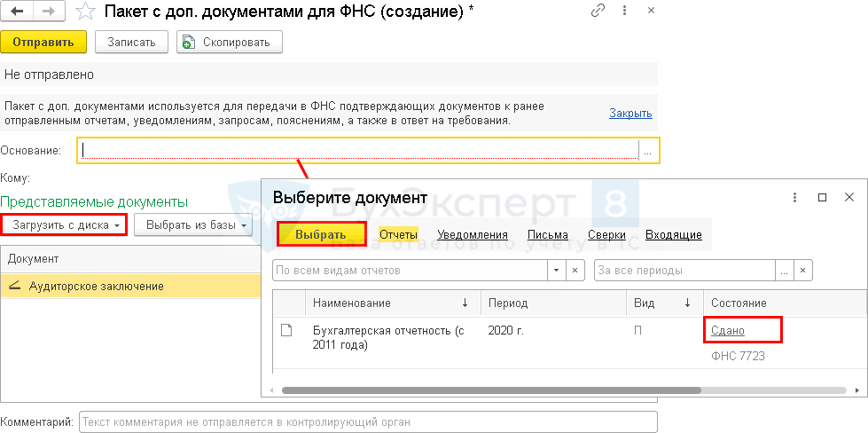Open the Сдано status link

click(728, 330)
